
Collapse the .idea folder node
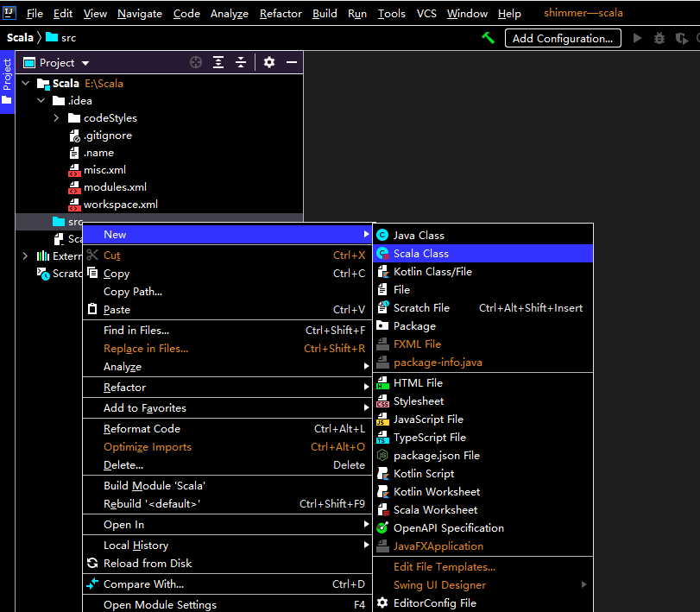pos(41,100)
